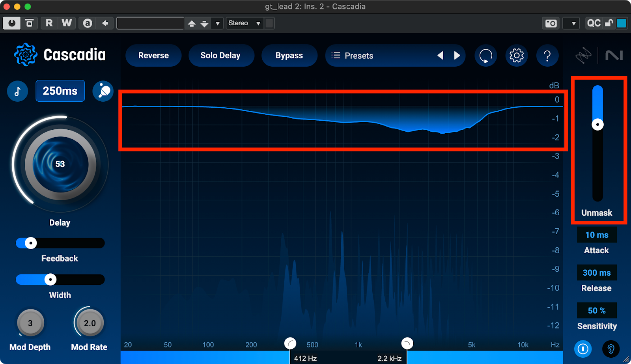The image size is (631, 364).
Task: Click the Mod Rate knob
Action: (90, 323)
